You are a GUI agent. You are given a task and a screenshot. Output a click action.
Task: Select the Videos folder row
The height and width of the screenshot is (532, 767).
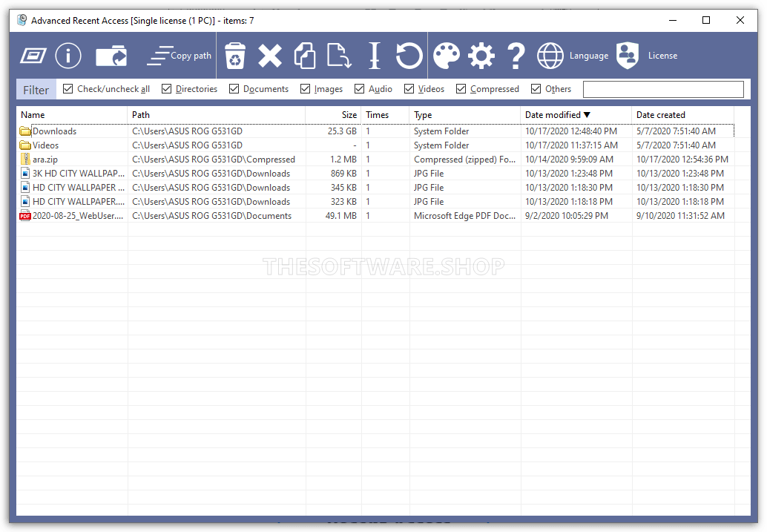tap(375, 145)
